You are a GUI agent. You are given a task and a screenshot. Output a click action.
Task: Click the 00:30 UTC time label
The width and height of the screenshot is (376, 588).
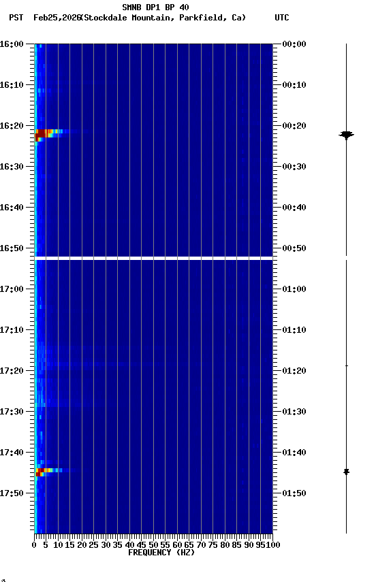(x=294, y=167)
